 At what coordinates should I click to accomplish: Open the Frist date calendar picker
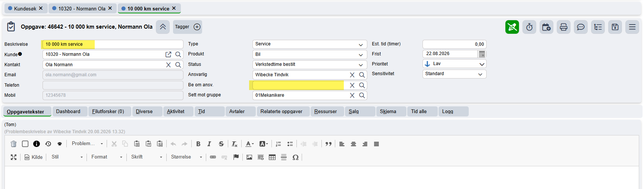click(482, 54)
